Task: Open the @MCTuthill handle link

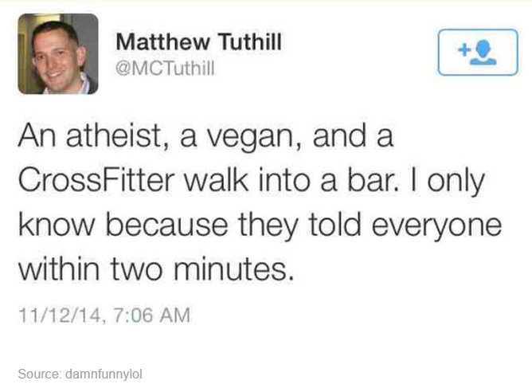Action: coord(165,69)
